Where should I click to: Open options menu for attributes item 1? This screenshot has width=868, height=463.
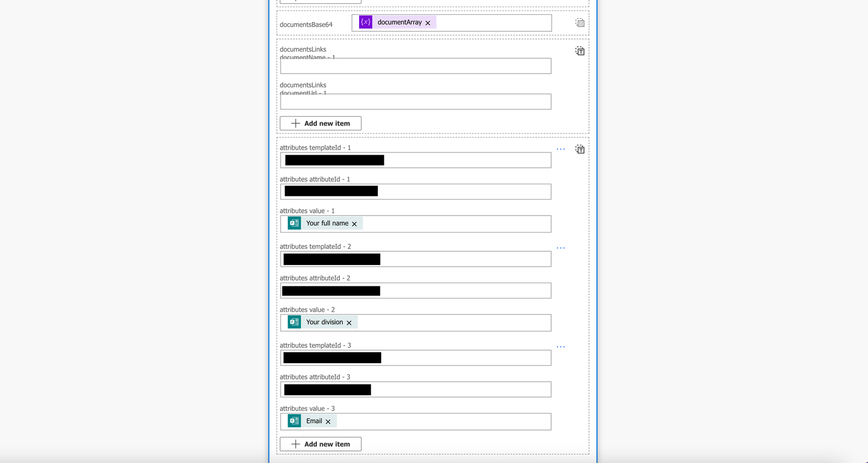[x=560, y=149]
